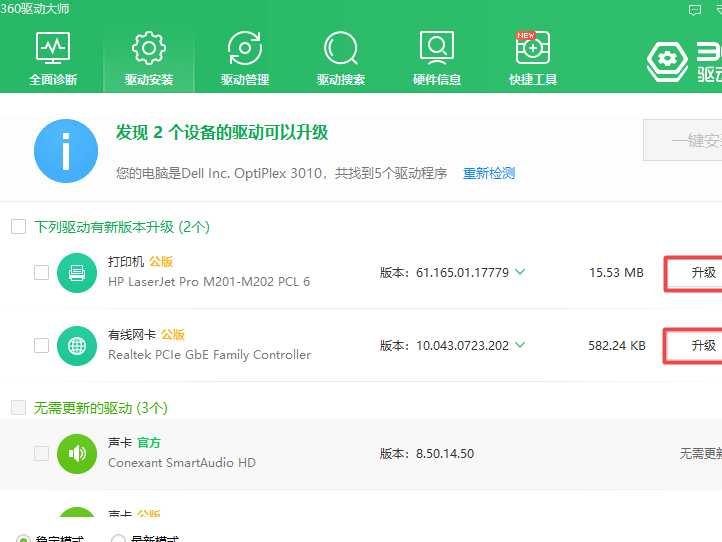Click the 公版 tag next to 打印机
722x542 pixels.
[x=161, y=262]
